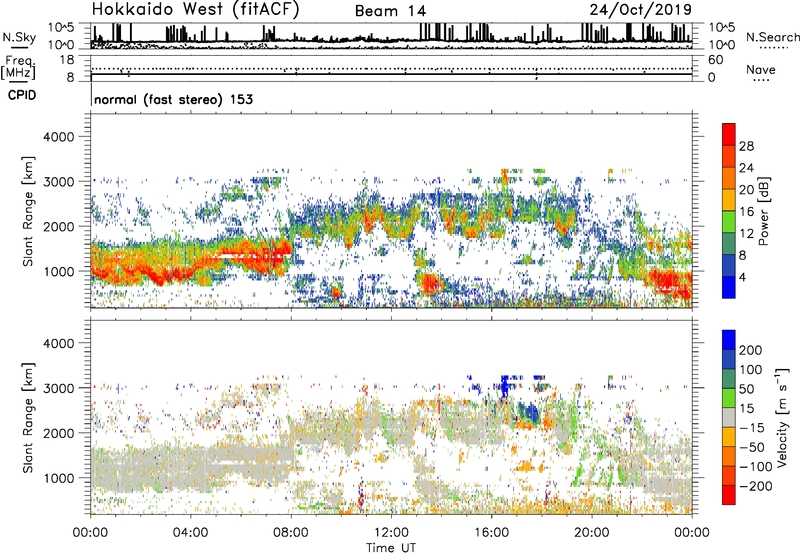Click the '12:00' time axis label
Viewport: 800px width, 554px height.
[391, 533]
